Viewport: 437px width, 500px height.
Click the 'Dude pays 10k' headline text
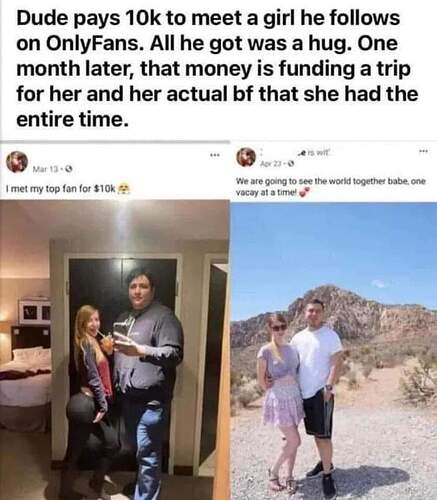point(217,68)
